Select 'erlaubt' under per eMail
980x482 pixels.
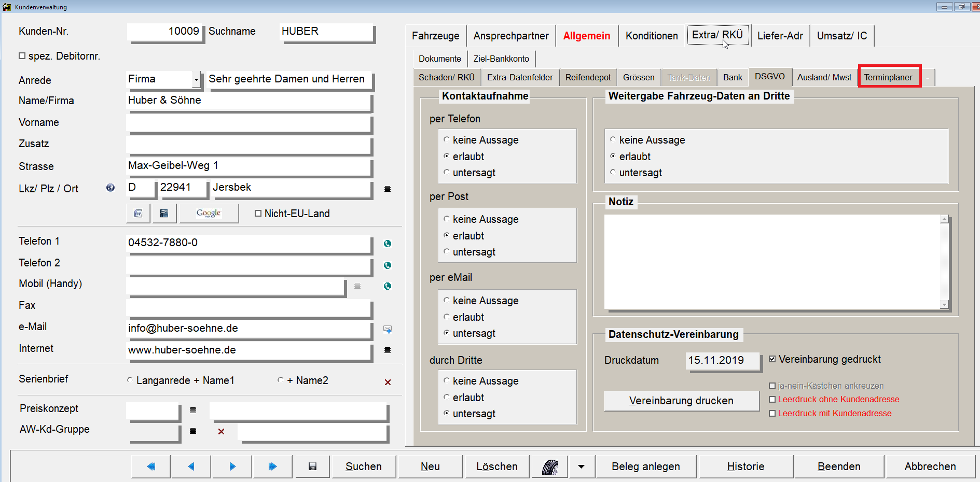(446, 317)
